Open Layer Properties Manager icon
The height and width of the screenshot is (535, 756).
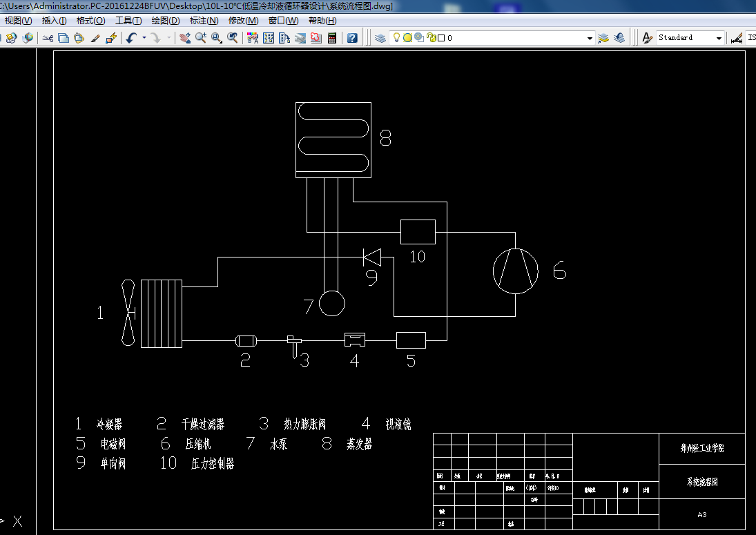tap(380, 38)
